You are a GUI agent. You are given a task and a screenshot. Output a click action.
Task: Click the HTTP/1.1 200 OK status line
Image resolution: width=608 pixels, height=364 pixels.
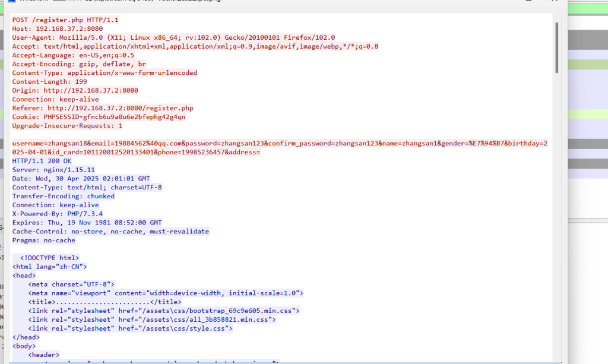(42, 161)
